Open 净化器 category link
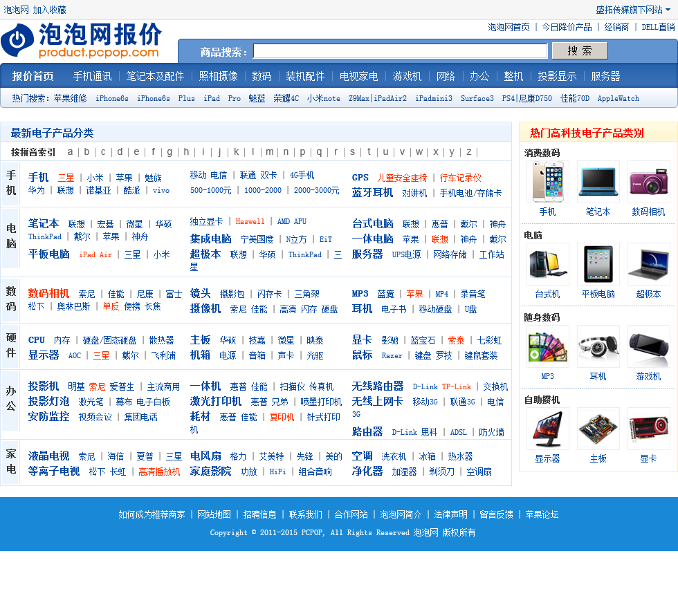This screenshot has height=616, width=678. [x=367, y=471]
